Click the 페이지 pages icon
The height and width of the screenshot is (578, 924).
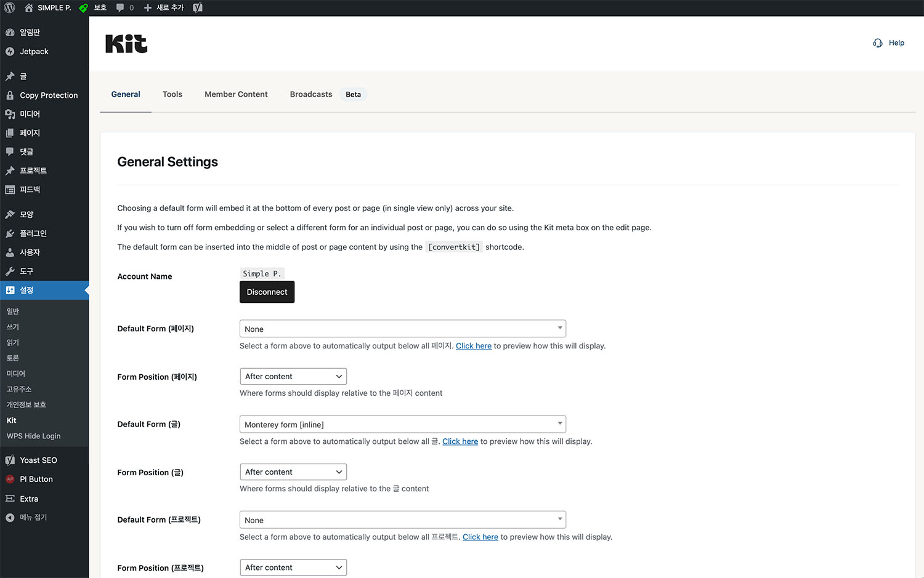(10, 133)
